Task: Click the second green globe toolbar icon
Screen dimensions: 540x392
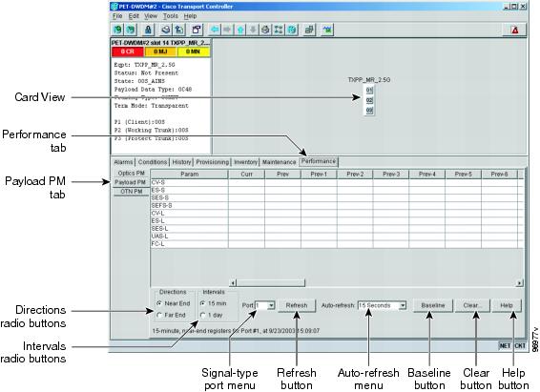Action: point(131,30)
